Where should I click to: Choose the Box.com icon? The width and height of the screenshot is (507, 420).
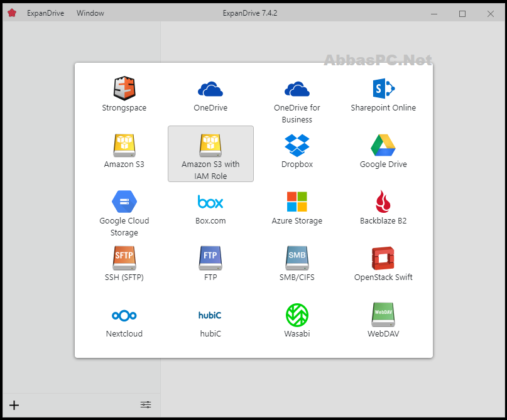[210, 202]
